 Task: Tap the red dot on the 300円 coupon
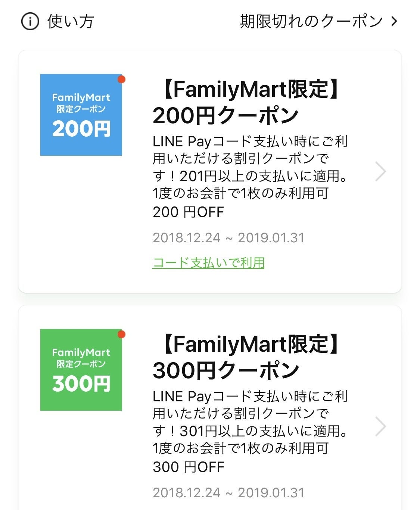(x=121, y=335)
